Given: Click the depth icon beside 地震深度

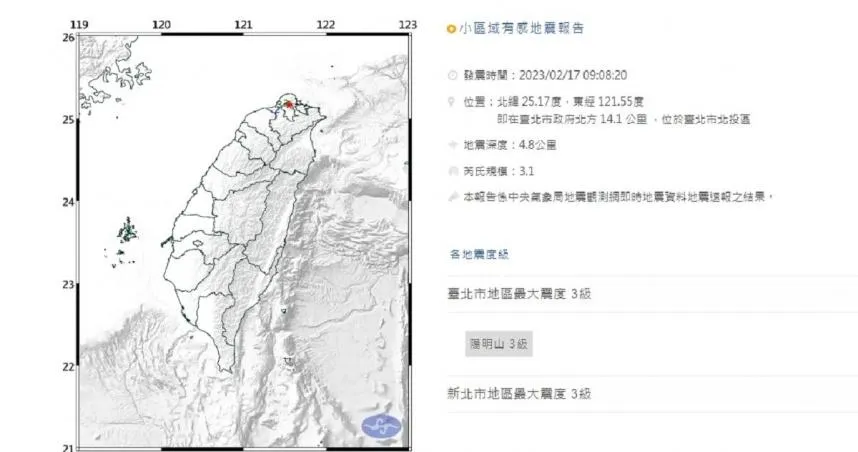Looking at the screenshot, I should click(452, 145).
